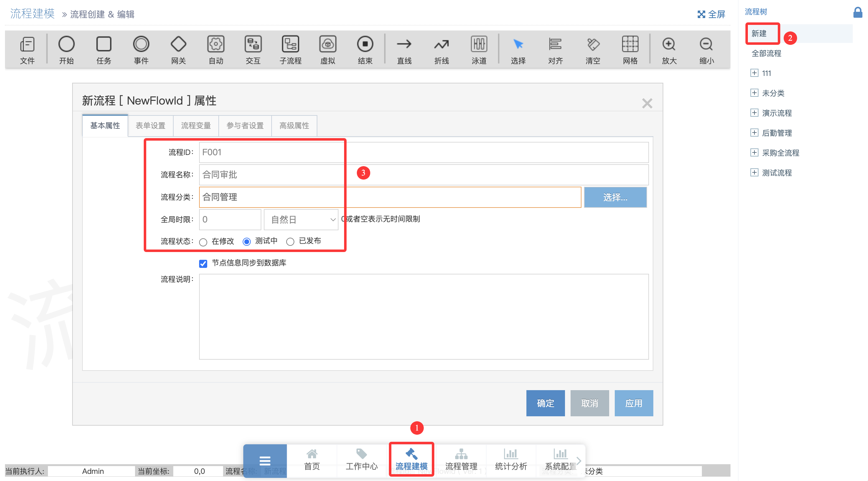This screenshot has width=868, height=481.
Task: Select the 网关 gateway diamond tool
Action: 179,51
